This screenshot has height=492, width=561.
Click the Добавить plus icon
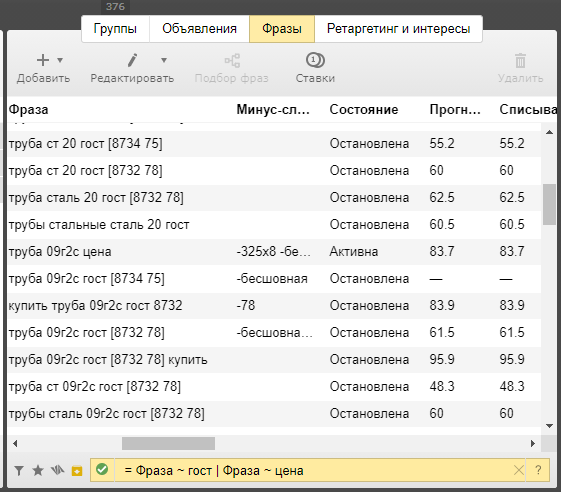[43, 60]
